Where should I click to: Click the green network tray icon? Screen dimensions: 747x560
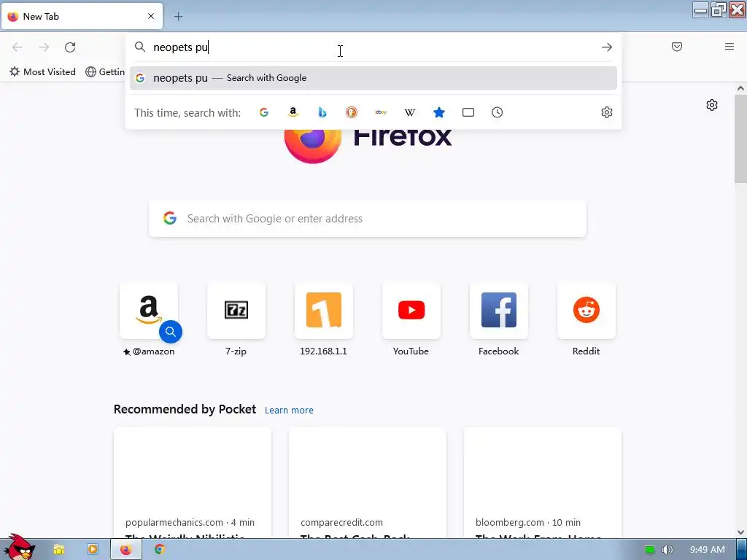tap(649, 550)
